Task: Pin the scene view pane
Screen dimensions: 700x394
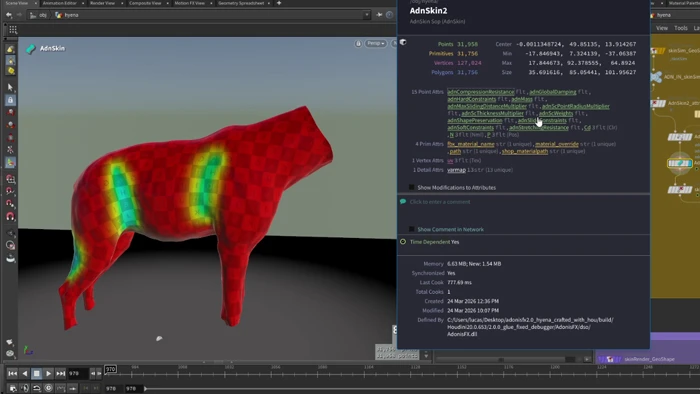Action: point(379,15)
